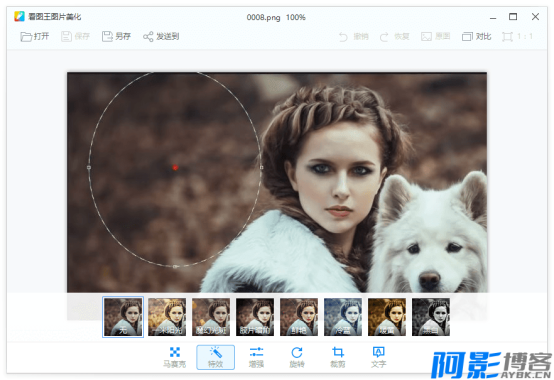This screenshot has width=554, height=380.
Task: Click the red center point of ellipse
Action: click(175, 167)
